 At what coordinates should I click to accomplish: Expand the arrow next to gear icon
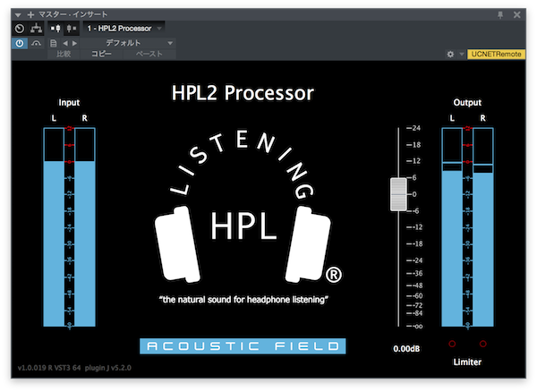click(461, 54)
